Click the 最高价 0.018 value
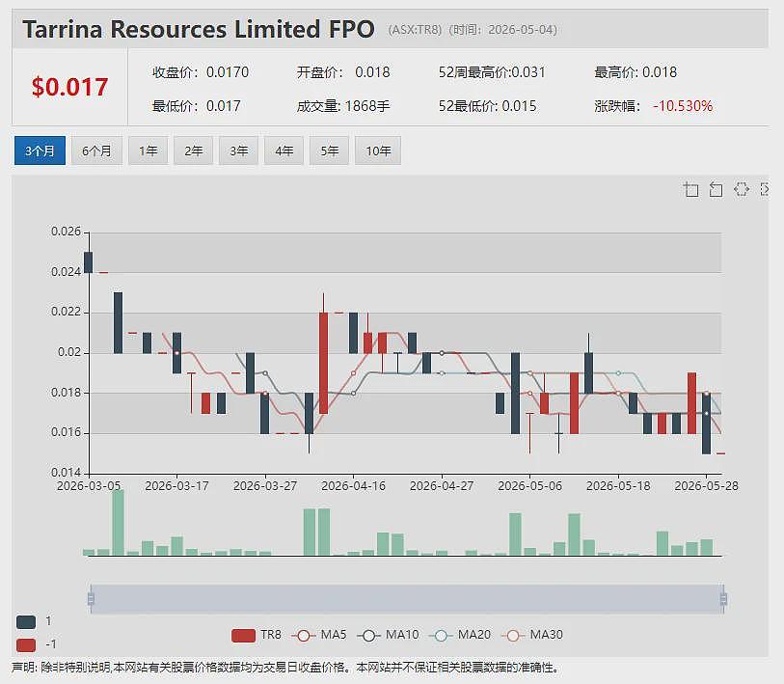The width and height of the screenshot is (784, 684). [660, 72]
